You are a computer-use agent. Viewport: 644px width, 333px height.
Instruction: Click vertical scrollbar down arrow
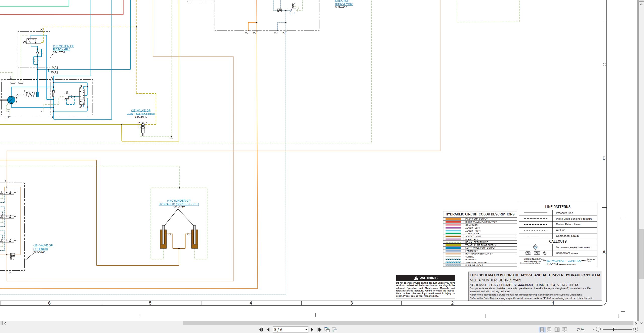tap(641, 323)
